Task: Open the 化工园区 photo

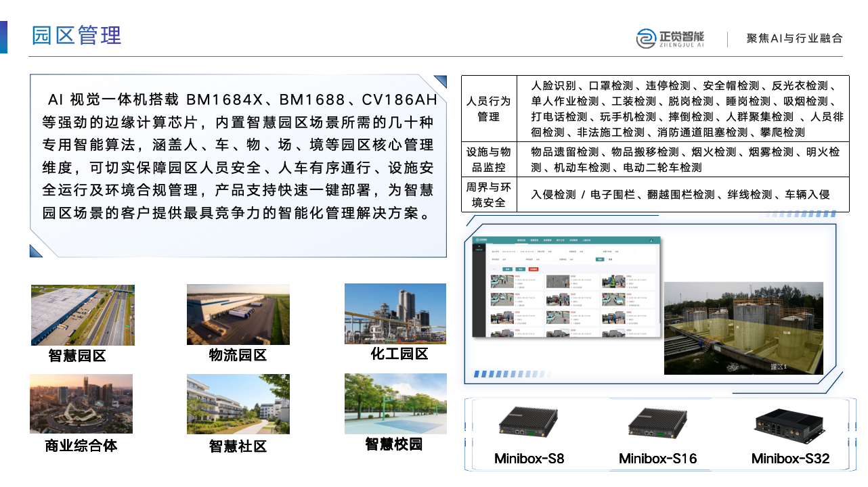Action: [395, 314]
